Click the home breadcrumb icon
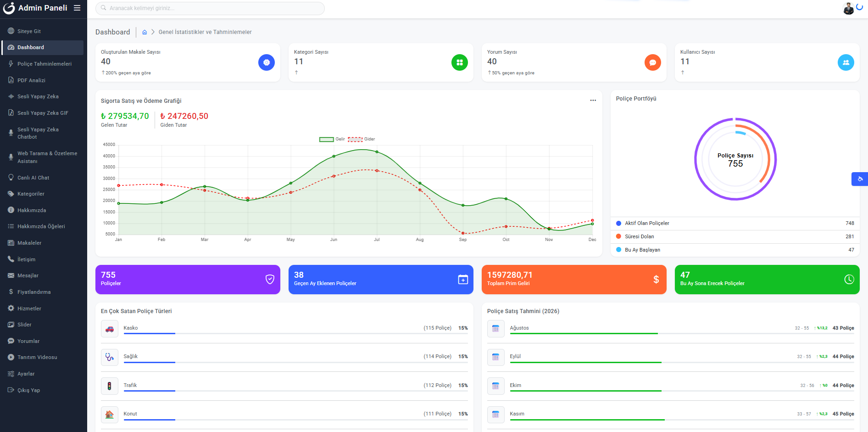The width and height of the screenshot is (868, 432). [145, 32]
